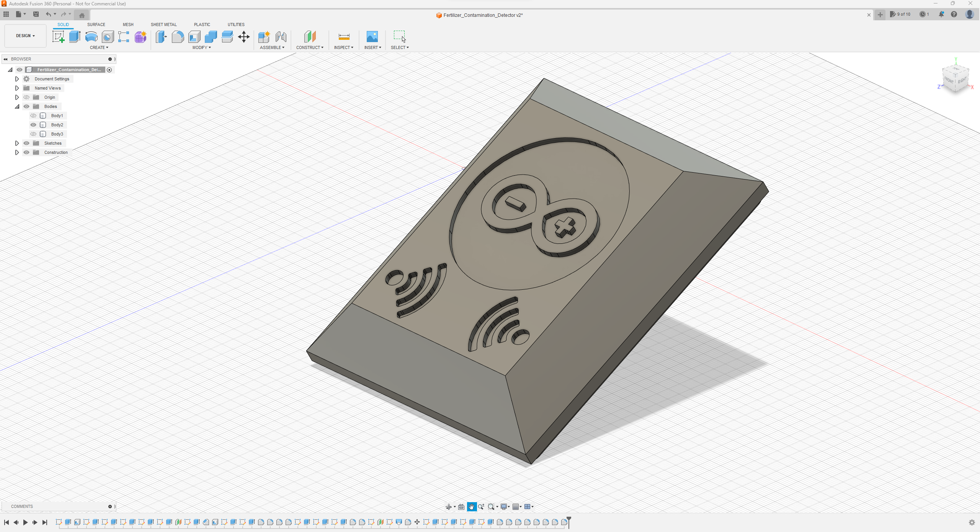Expand the Named Views tree item
Viewport: 980px width, 532px height.
pos(17,88)
